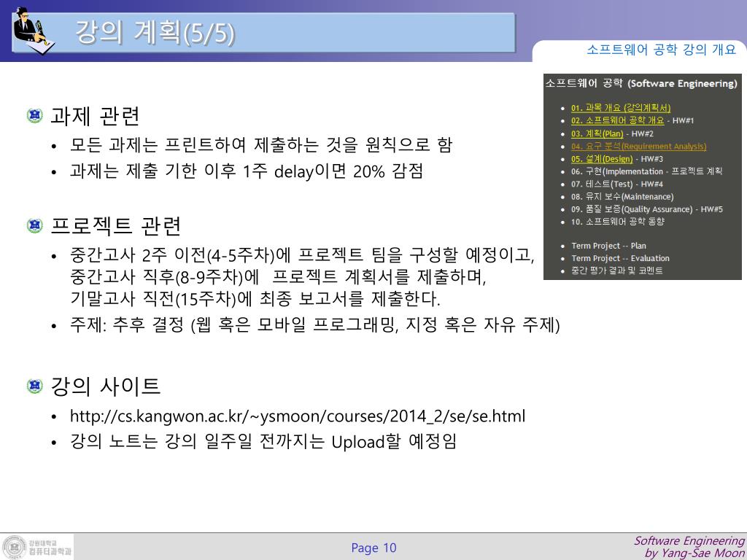
Task: Open the 03. 계획(Plan) link
Action: [x=597, y=133]
